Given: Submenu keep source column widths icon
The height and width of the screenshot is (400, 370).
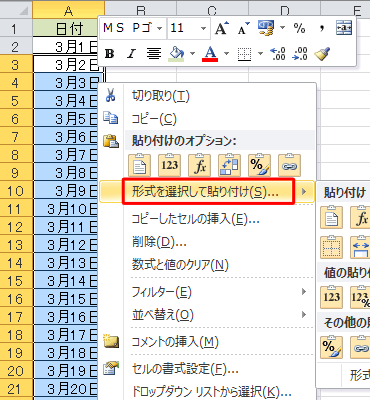Looking at the screenshot, I should click(x=360, y=247).
